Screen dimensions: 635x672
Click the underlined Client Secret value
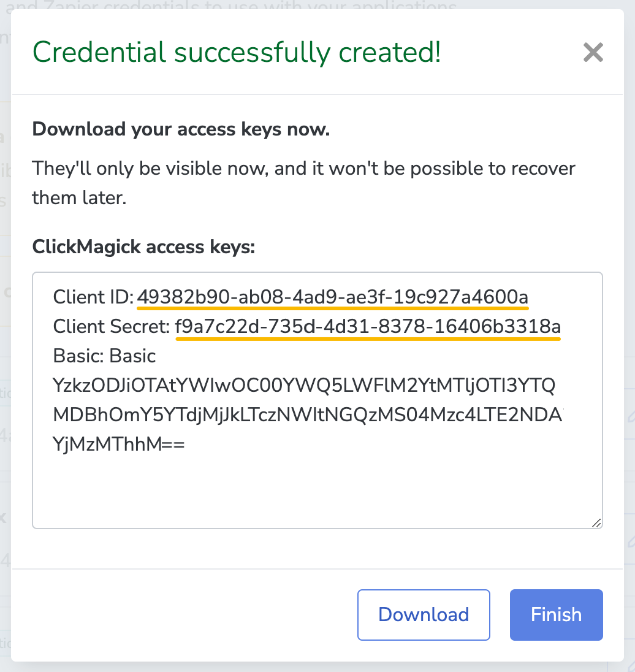[367, 327]
